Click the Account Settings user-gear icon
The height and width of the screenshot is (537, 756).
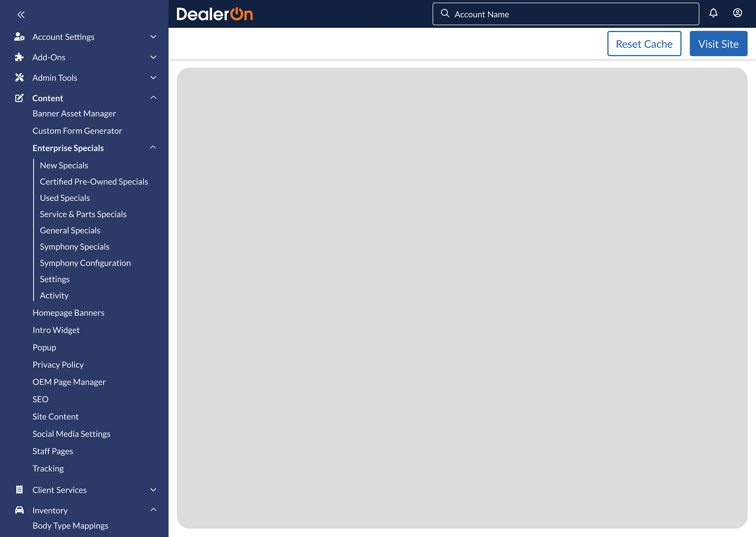(x=19, y=37)
